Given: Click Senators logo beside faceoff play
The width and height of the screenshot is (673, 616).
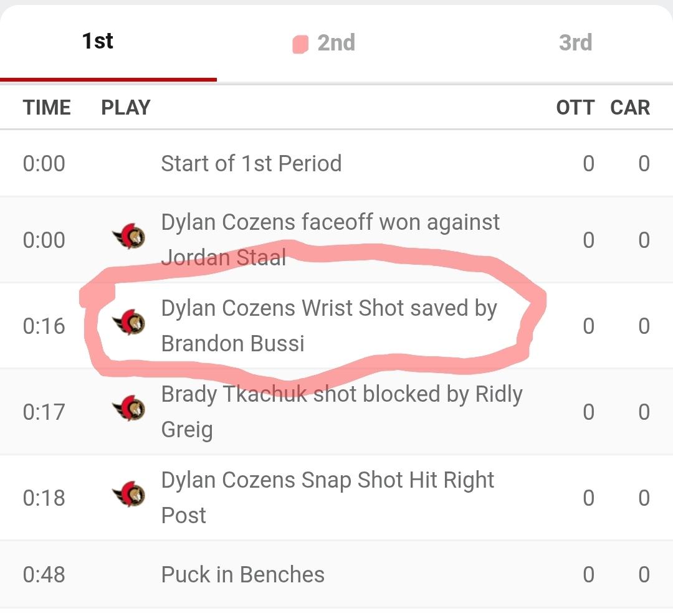Looking at the screenshot, I should (129, 237).
